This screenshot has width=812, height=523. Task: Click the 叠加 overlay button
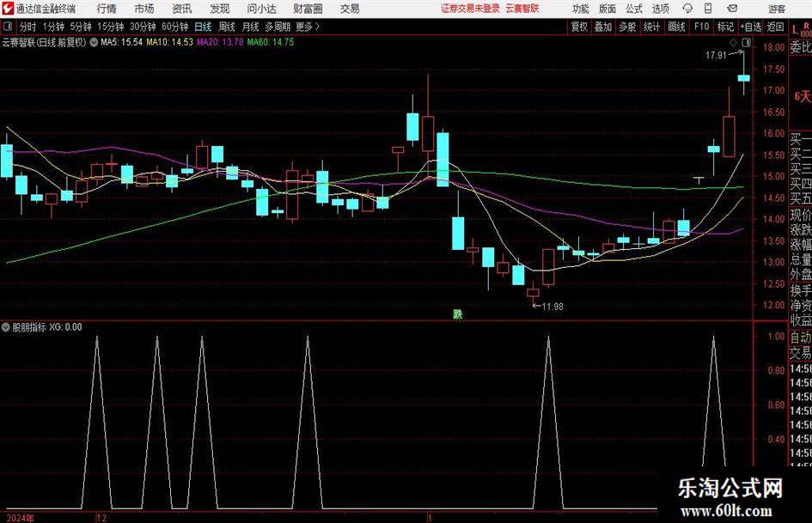coord(603,27)
